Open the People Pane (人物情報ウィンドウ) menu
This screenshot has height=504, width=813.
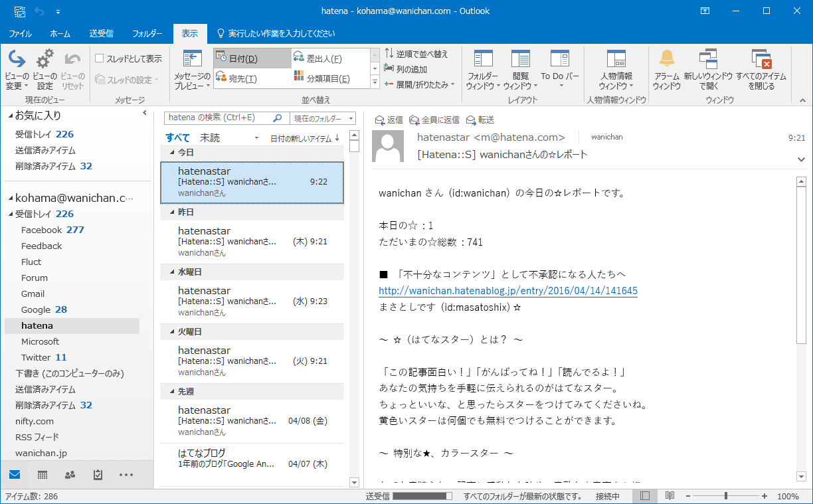pos(616,69)
